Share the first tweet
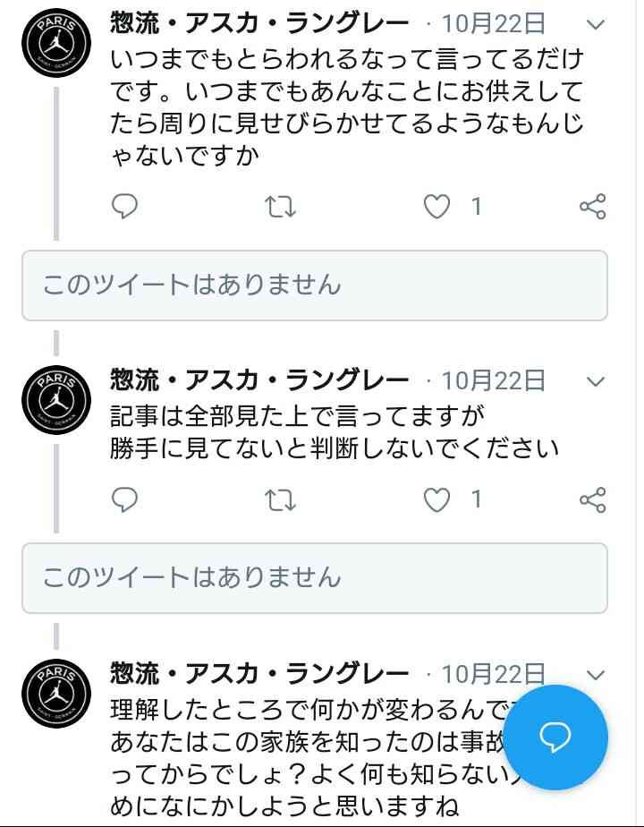 [593, 206]
